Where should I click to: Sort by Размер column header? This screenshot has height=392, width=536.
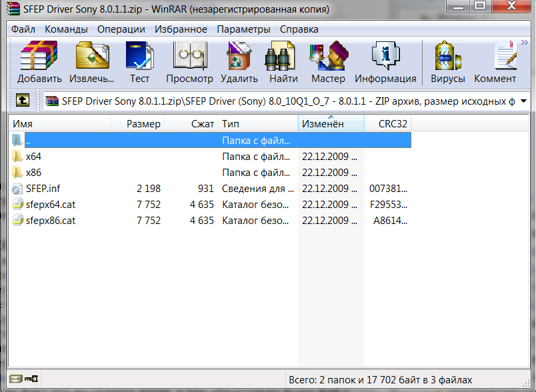pos(138,124)
